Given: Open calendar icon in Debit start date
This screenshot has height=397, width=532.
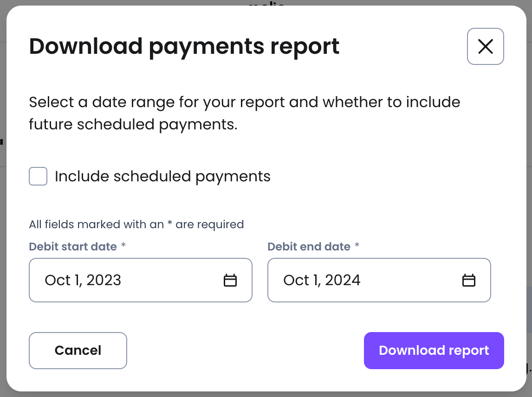Looking at the screenshot, I should [x=230, y=280].
